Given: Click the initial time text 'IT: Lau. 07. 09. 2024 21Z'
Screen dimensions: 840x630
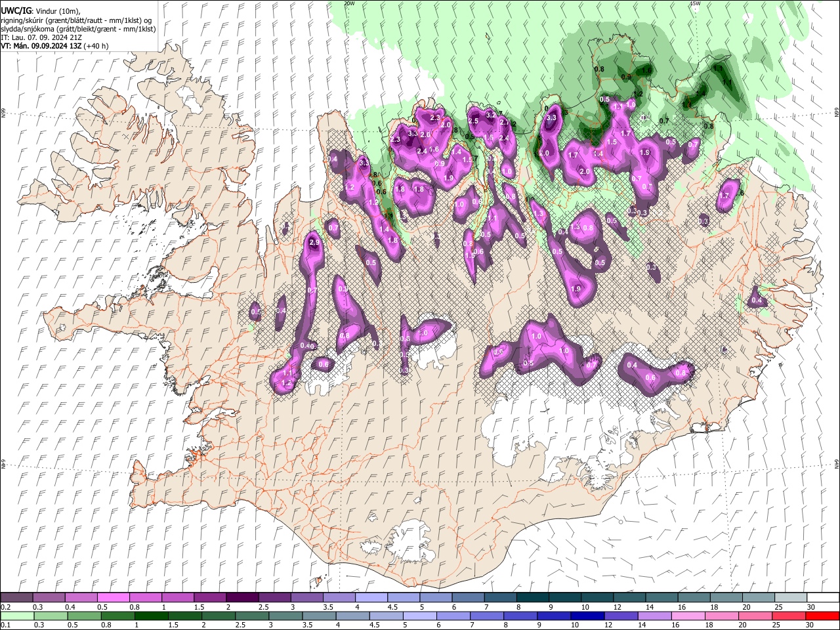Looking at the screenshot, I should click(x=41, y=37).
